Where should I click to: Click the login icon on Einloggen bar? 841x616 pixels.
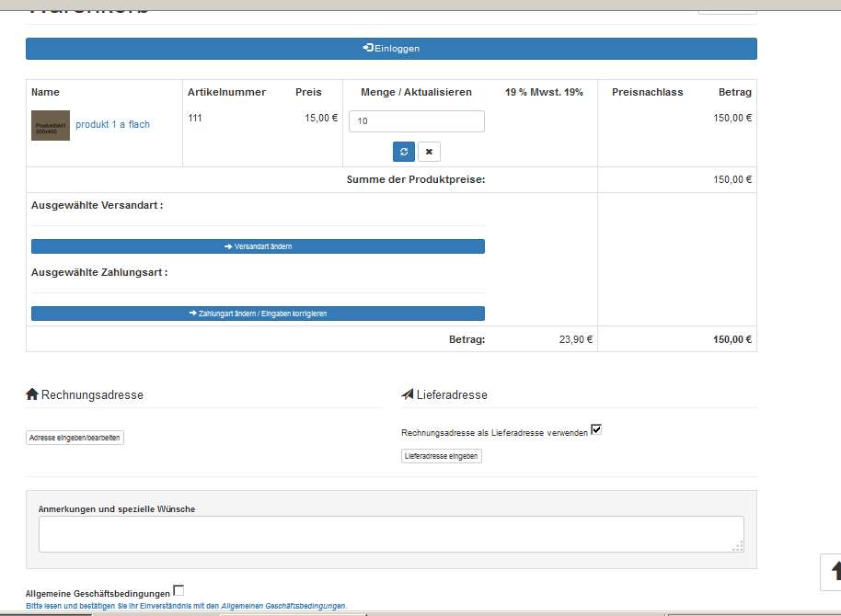tap(368, 48)
